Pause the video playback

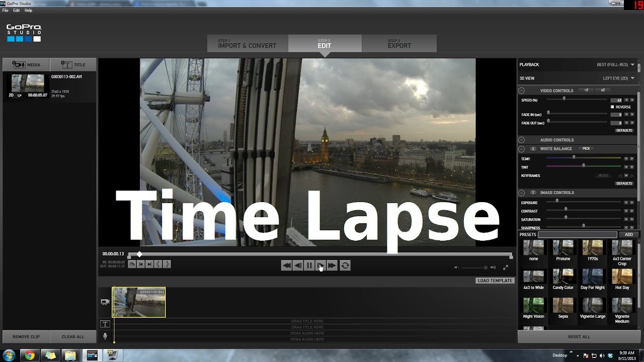[309, 265]
